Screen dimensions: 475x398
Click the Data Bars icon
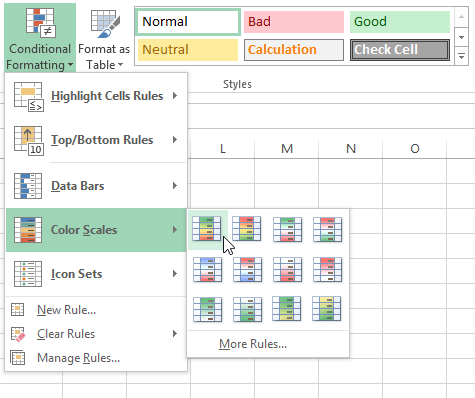click(x=28, y=186)
